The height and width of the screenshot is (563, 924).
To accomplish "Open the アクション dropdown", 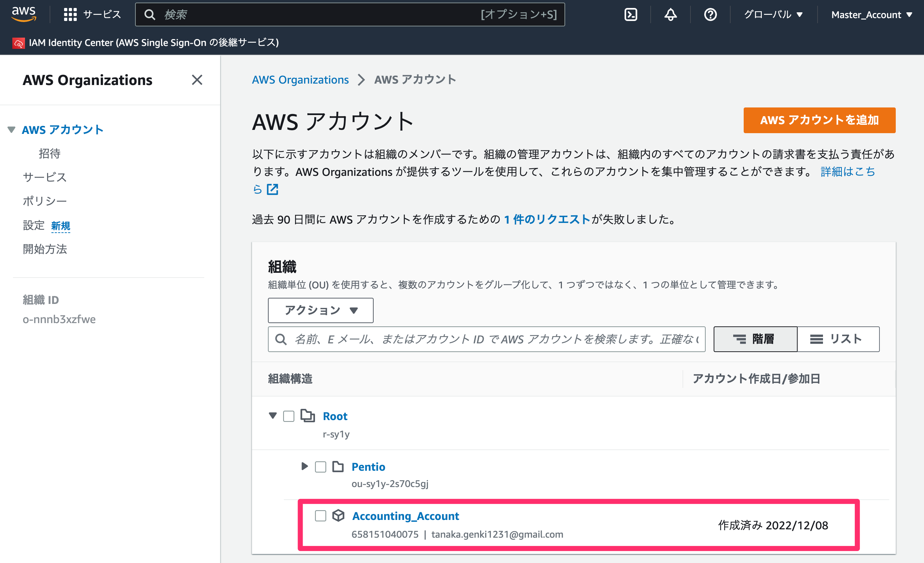I will pyautogui.click(x=321, y=310).
